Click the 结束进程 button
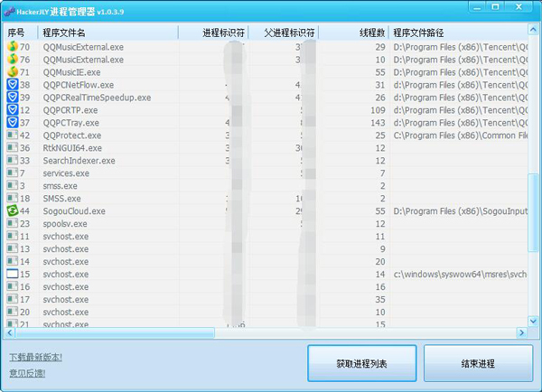 click(x=478, y=363)
